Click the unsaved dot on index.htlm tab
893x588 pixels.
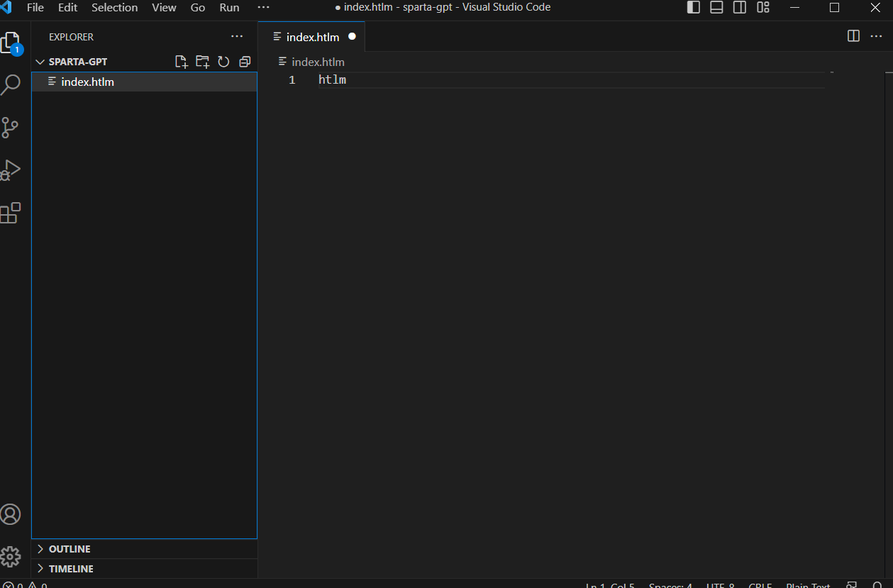[352, 36]
